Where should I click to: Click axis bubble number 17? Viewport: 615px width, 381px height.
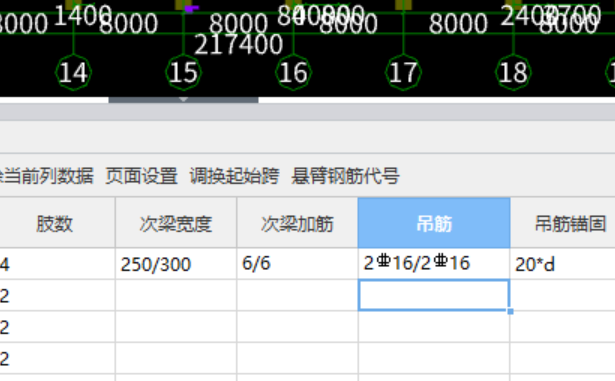click(x=403, y=73)
